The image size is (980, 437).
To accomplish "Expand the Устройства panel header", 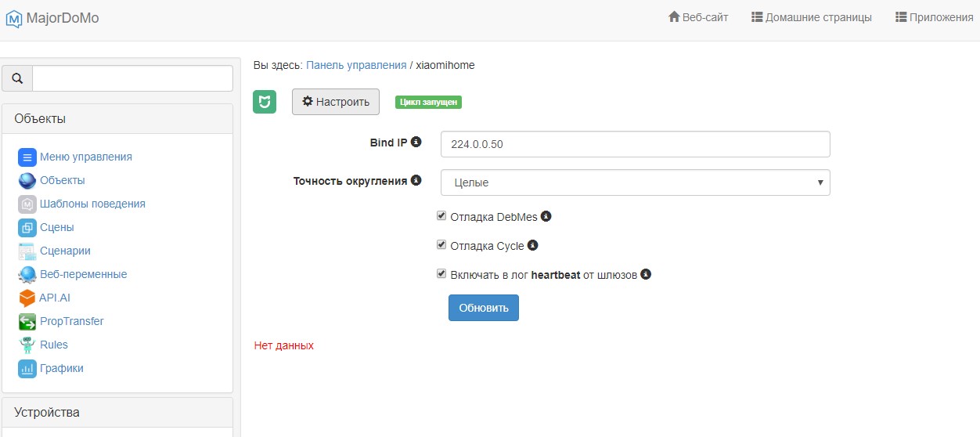I will (x=117, y=412).
